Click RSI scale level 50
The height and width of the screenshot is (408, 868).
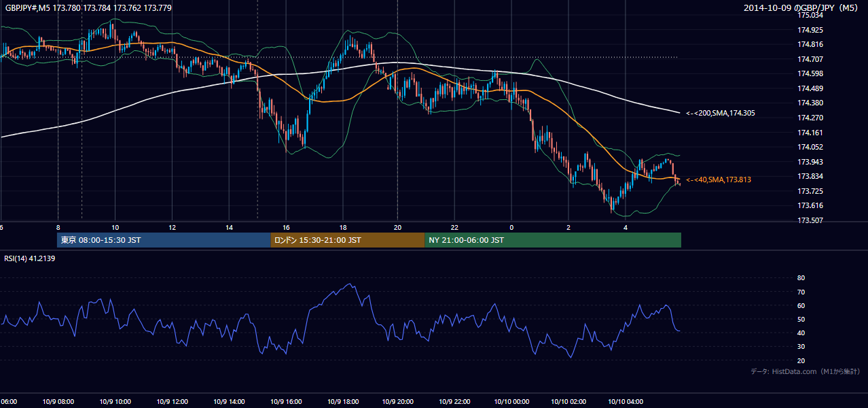(x=801, y=319)
